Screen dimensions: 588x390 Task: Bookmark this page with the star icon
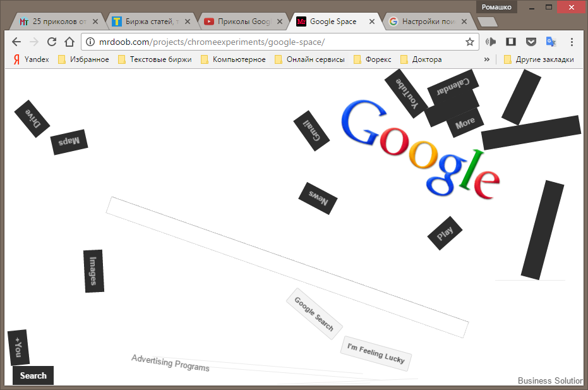(470, 42)
